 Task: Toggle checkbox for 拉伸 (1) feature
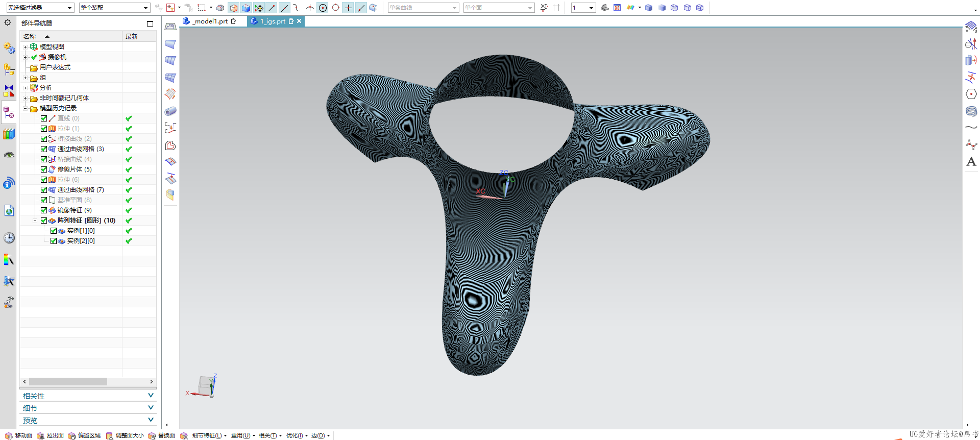(x=44, y=129)
